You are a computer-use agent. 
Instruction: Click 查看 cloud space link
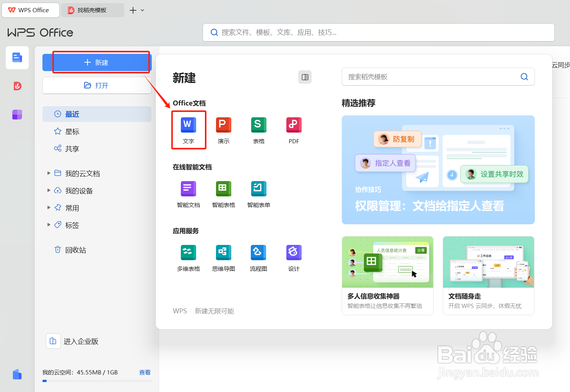(x=145, y=373)
